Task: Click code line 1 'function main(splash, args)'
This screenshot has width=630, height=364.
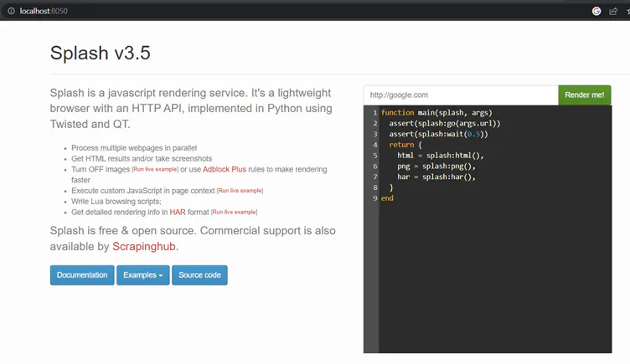Action: (436, 113)
